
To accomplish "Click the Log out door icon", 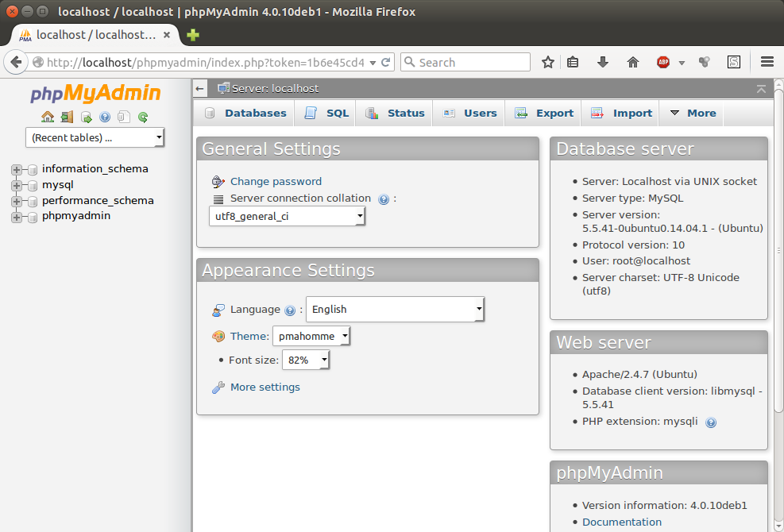I will (67, 117).
